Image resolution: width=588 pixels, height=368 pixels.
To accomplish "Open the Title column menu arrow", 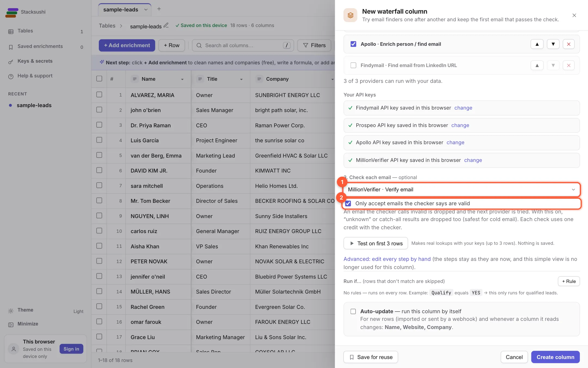I will 241,79.
